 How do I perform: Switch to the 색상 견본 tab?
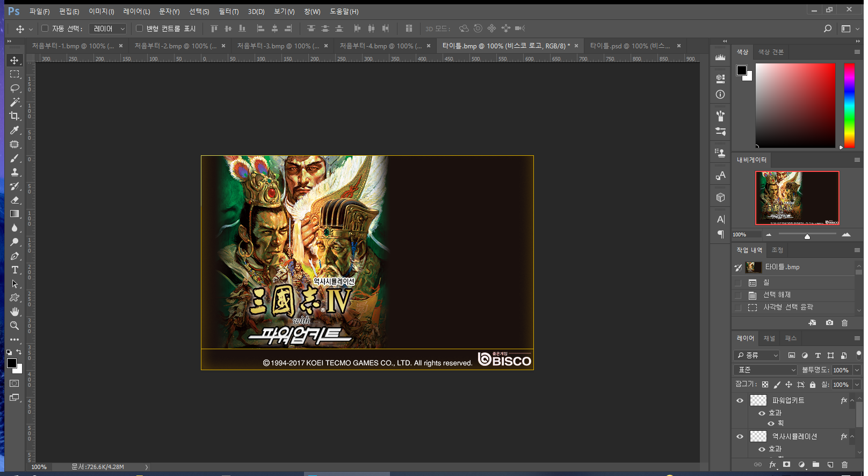tap(771, 52)
